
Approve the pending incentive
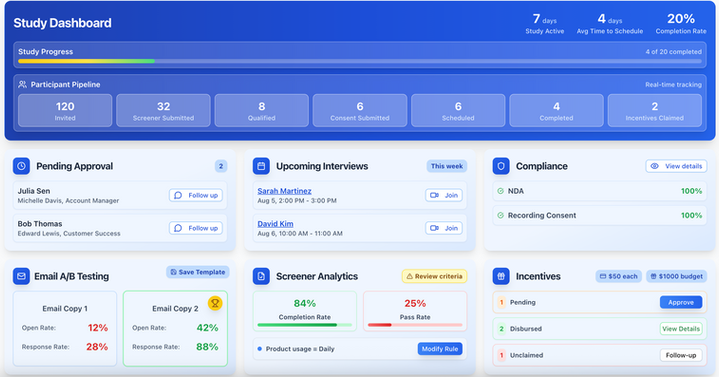(681, 302)
